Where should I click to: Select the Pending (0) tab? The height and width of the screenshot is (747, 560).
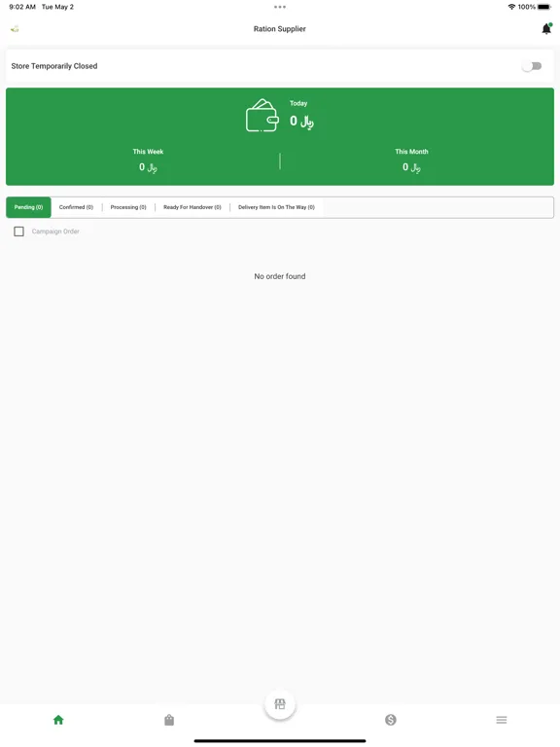click(x=28, y=207)
